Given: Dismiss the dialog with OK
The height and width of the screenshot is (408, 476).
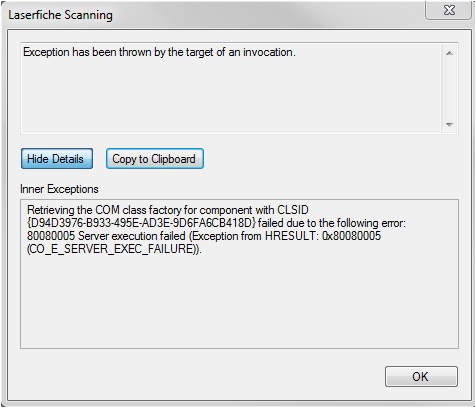Looking at the screenshot, I should coord(421,377).
